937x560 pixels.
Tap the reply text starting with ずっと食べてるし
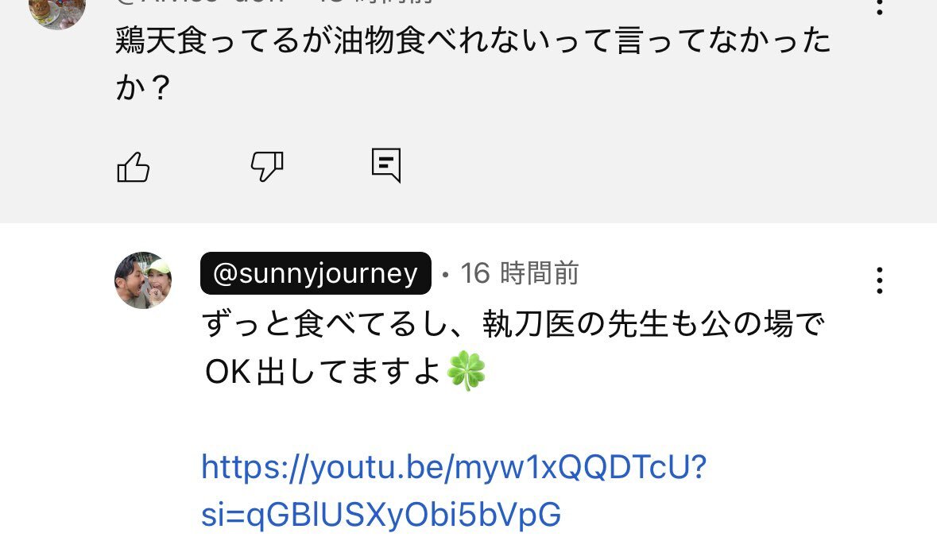pos(514,324)
